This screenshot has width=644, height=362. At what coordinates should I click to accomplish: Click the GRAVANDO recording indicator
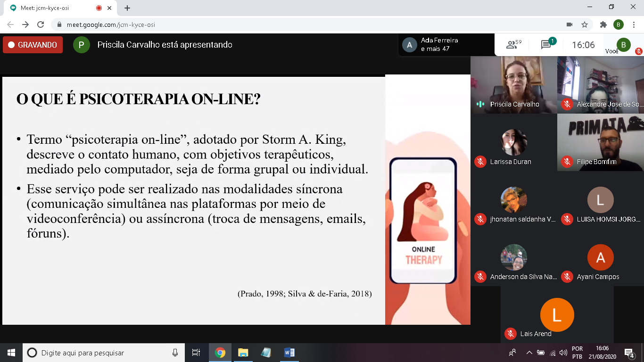point(33,45)
